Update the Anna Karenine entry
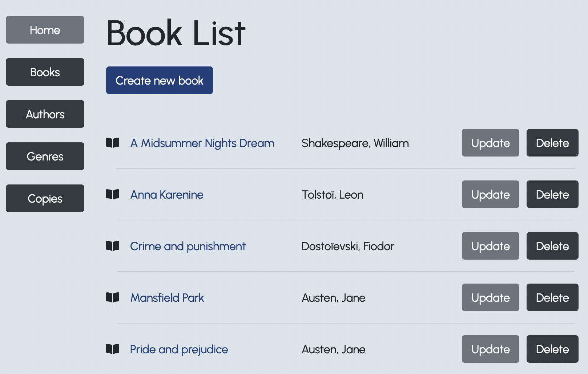Viewport: 588px width, 374px height. pos(490,194)
